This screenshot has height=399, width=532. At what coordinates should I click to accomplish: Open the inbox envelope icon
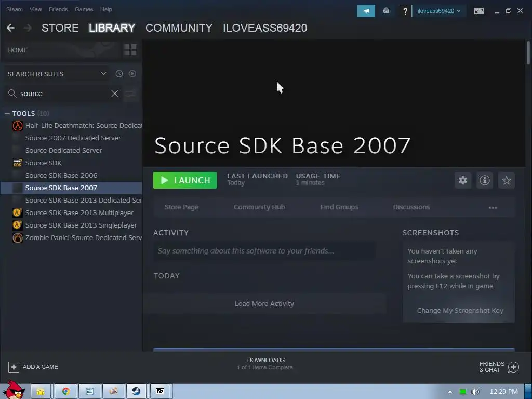tap(386, 11)
